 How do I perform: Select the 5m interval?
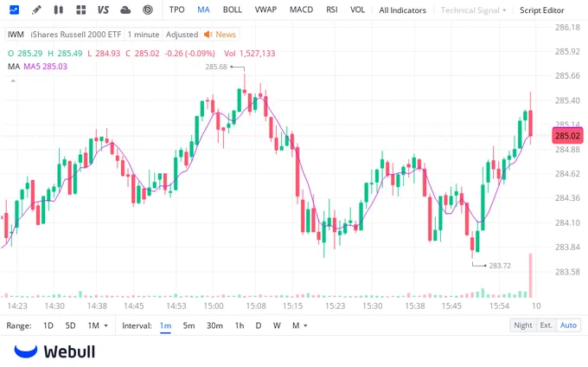click(x=189, y=325)
